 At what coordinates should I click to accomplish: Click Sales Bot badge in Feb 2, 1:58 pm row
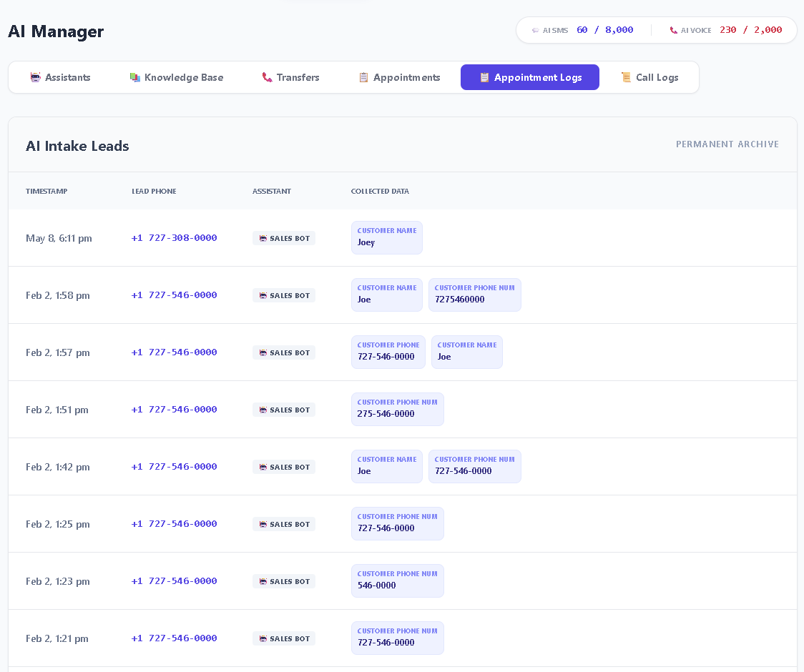point(284,296)
